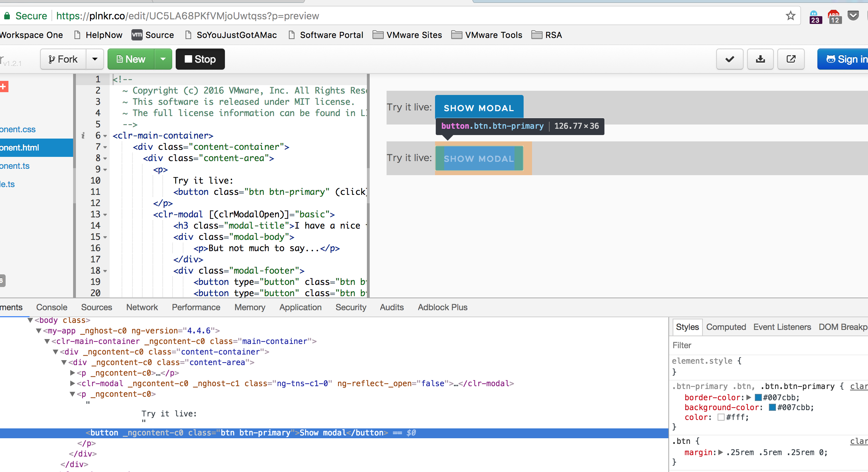
Task: Toggle the bookmark star for this page
Action: point(790,15)
